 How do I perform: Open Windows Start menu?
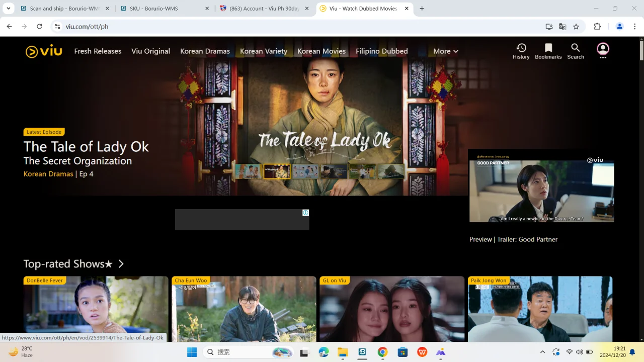(x=192, y=352)
